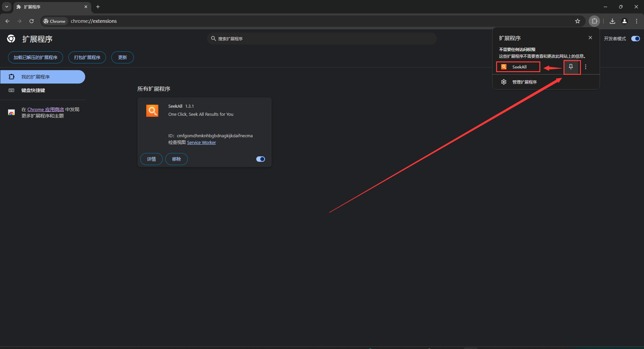Click 打包扩展程序 button
Screen dimensions: 644x349
(x=87, y=57)
